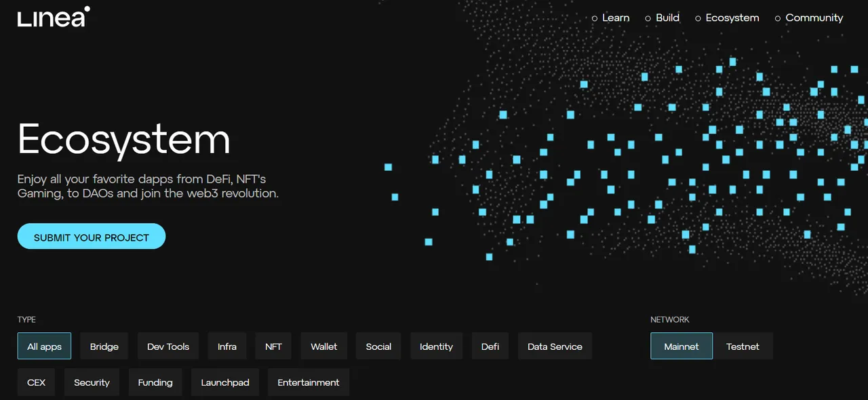The image size is (868, 400).
Task: Open the Ecosystem menu
Action: 727,18
